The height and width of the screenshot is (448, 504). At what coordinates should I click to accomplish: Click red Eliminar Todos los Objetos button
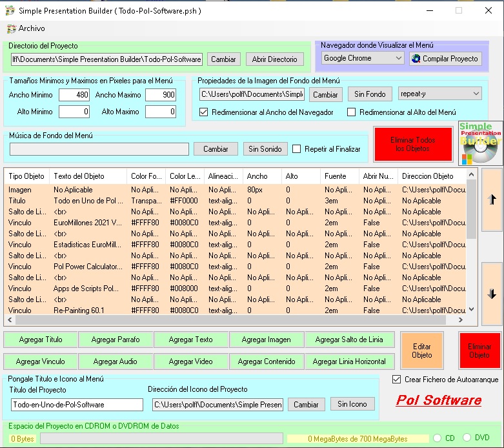coord(413,145)
